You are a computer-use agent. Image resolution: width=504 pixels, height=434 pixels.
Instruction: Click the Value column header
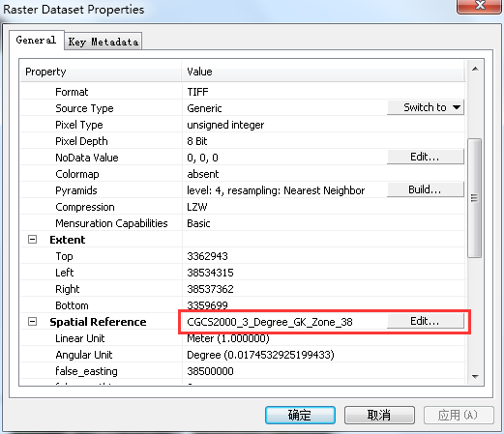[x=323, y=72]
